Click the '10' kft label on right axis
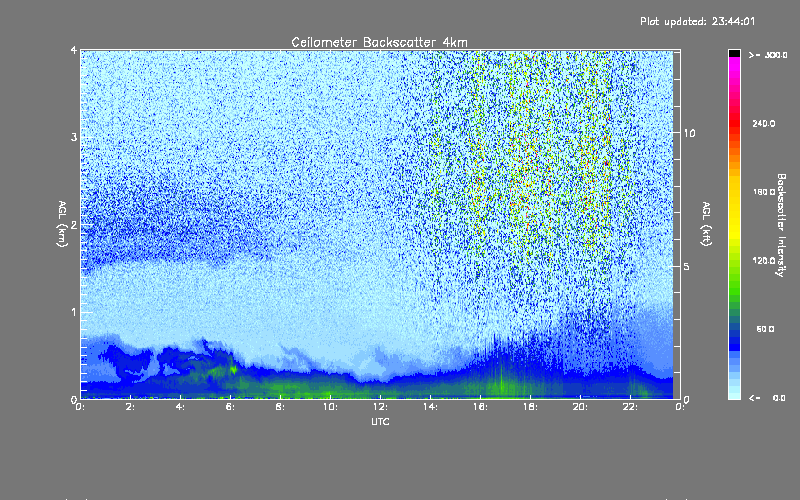Viewport: 800px width, 500px height. click(x=689, y=133)
